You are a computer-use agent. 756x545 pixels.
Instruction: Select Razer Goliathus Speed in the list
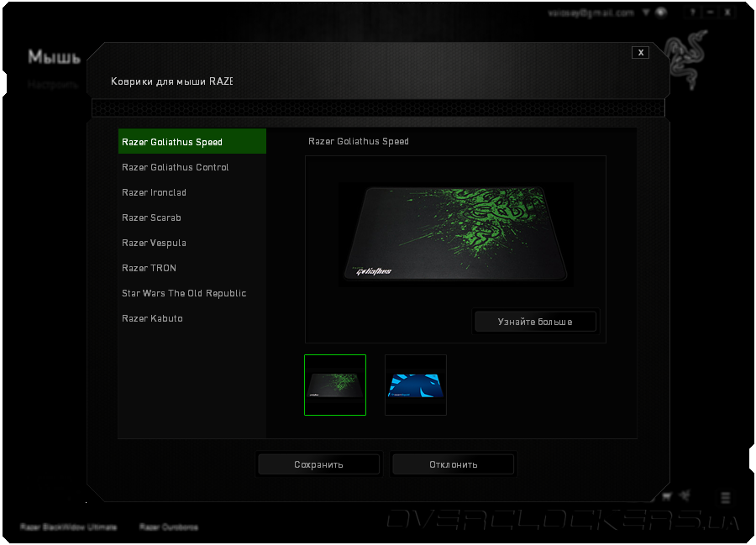[x=192, y=141]
